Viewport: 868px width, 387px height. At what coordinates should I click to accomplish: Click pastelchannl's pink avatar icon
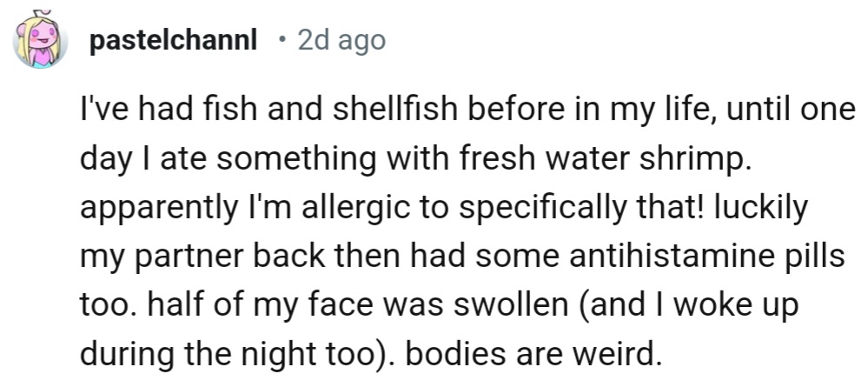coord(38,43)
